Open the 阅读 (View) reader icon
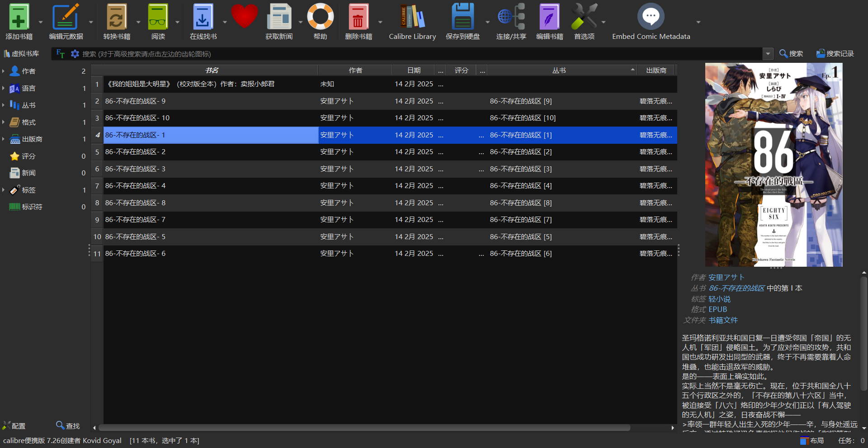 click(158, 17)
